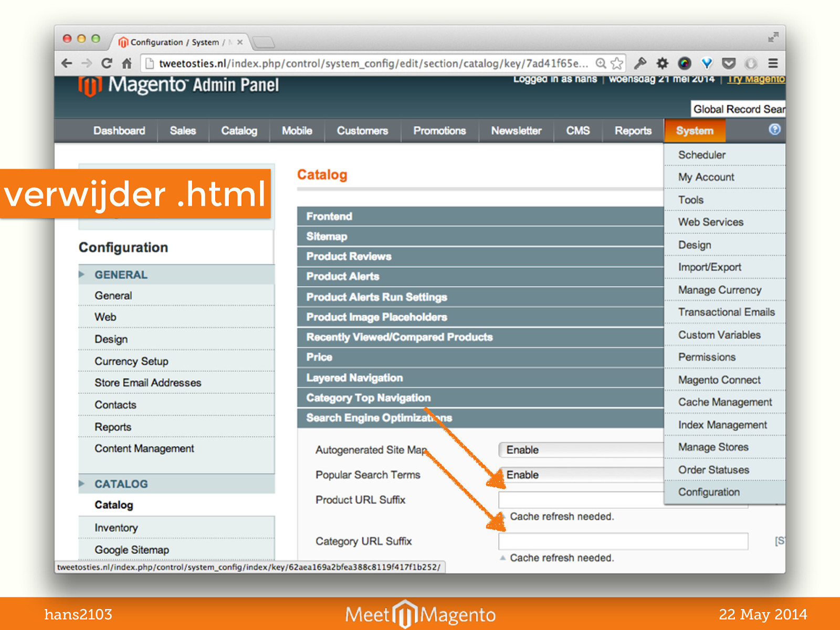Image resolution: width=840 pixels, height=630 pixels.
Task: Expand the Price section
Action: [480, 357]
